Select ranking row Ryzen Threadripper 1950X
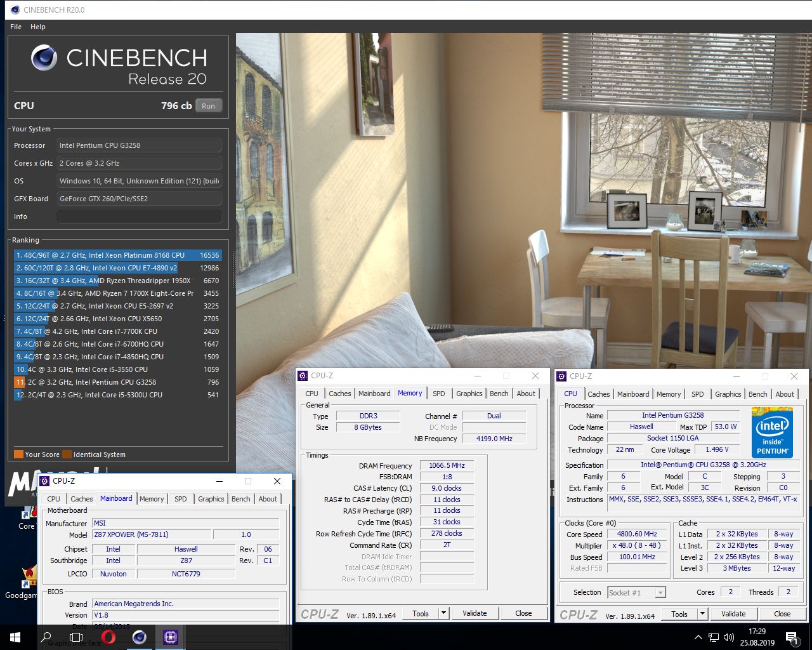The image size is (812, 650). [117, 281]
